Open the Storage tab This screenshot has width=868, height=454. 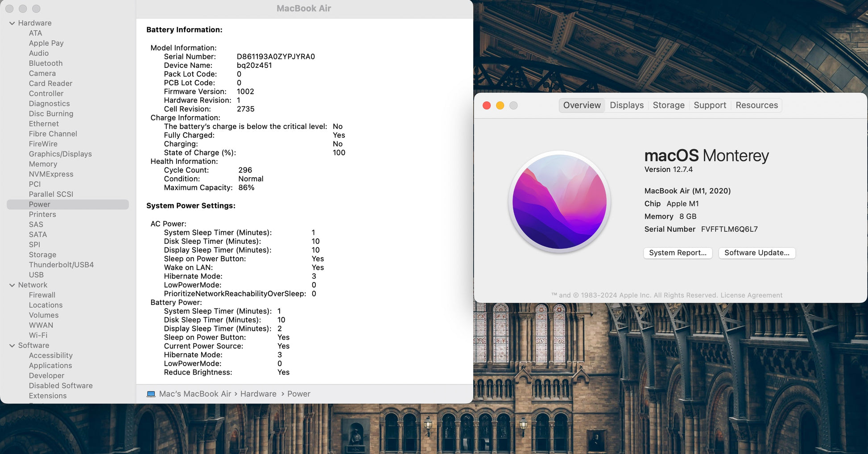[x=668, y=105]
